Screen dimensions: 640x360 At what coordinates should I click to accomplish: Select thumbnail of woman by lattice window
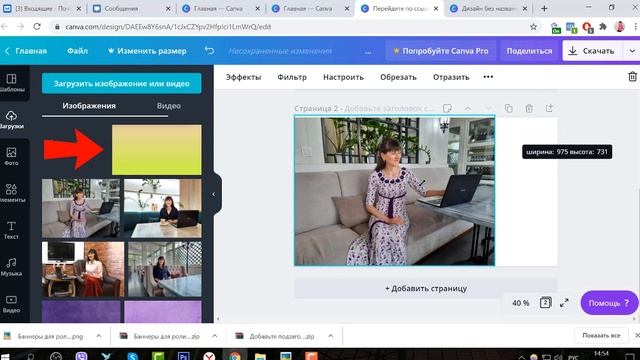point(165,269)
